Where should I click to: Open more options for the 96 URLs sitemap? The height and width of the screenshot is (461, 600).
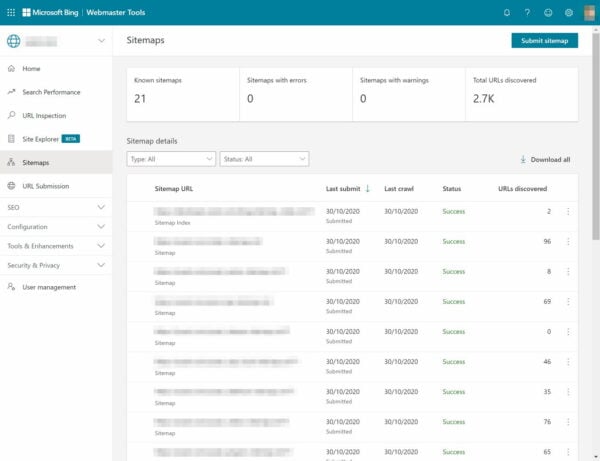tap(568, 242)
